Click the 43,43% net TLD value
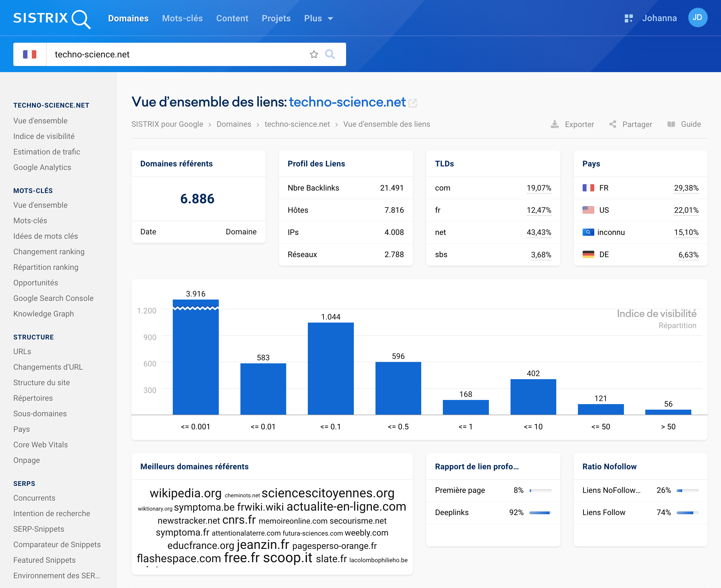721x588 pixels. pos(539,232)
